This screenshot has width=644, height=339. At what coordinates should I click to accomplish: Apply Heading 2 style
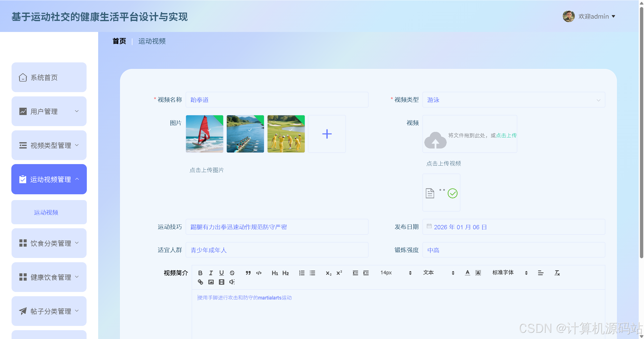tap(285, 273)
